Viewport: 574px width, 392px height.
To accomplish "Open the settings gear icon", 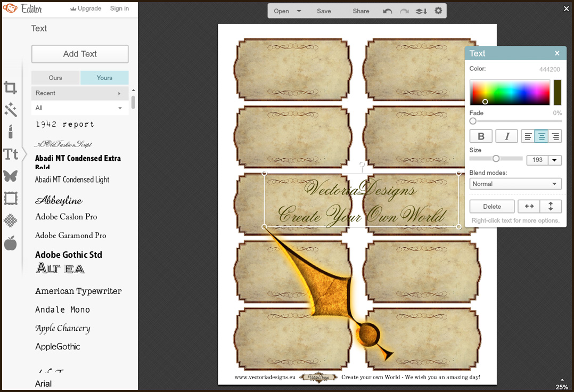I will click(x=438, y=11).
